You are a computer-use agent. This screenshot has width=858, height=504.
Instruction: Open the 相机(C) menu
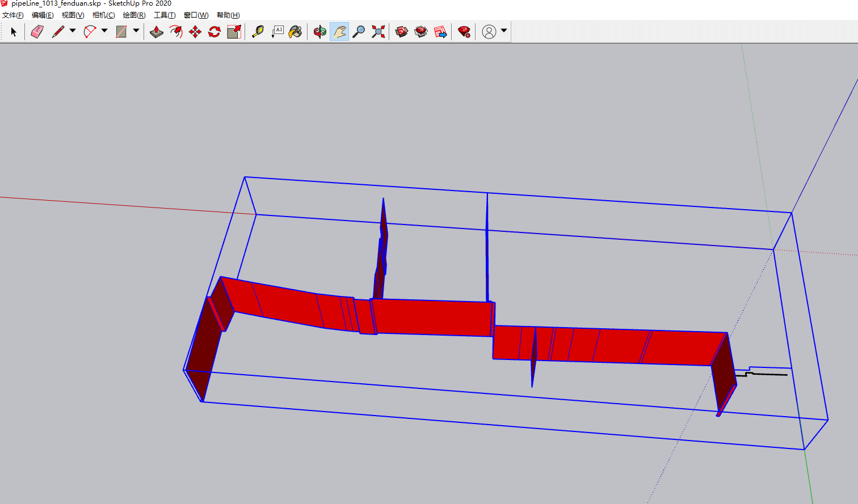103,15
